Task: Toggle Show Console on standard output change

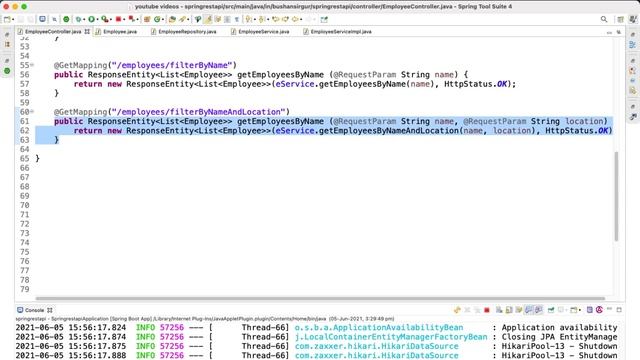Action: pyautogui.click(x=529, y=310)
